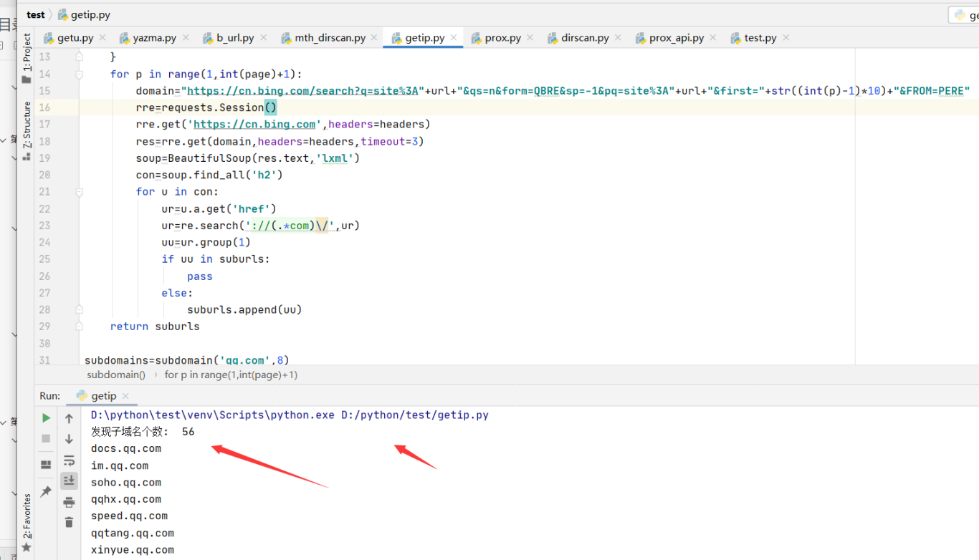Click qqhx.qq.com in console output
Screen dimensions: 979x560
point(126,500)
